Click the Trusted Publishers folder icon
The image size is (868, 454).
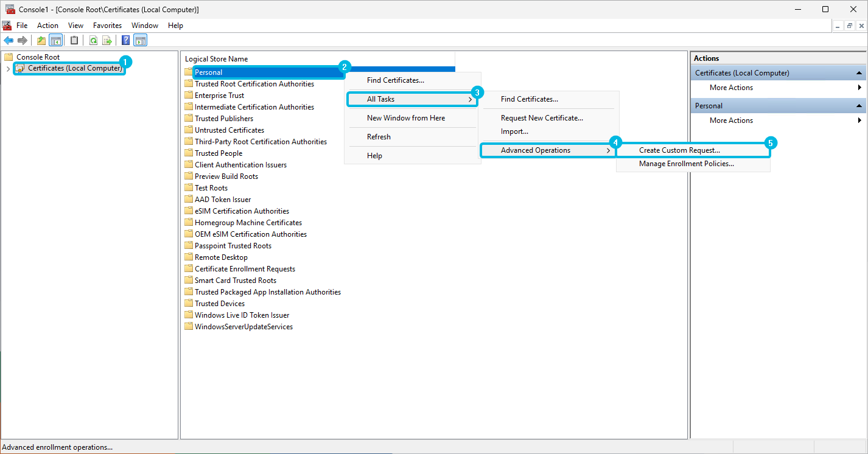[x=189, y=119]
